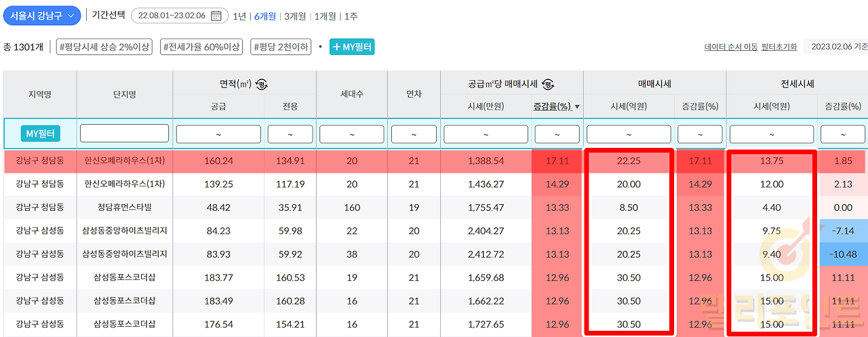Screen dimensions: 868x337
Task: Click 청담휴먼스타빌 complex name in table
Action: pyautogui.click(x=124, y=207)
